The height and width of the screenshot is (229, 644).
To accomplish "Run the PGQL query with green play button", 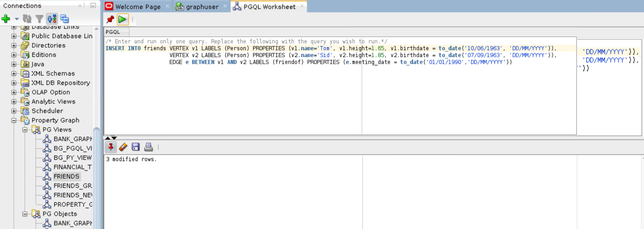I will pyautogui.click(x=122, y=19).
